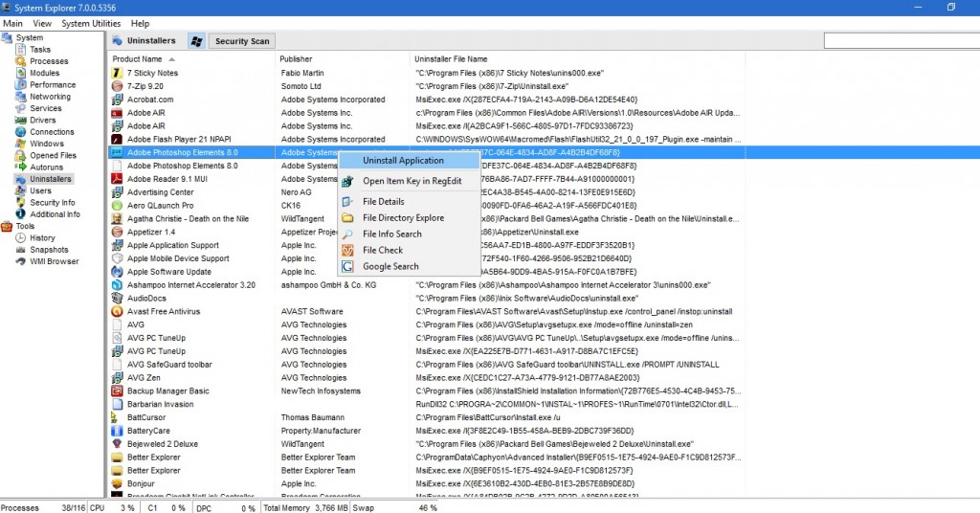Click the Open Item Key RegEdit icon
Screen dimensions: 980x513
347,181
